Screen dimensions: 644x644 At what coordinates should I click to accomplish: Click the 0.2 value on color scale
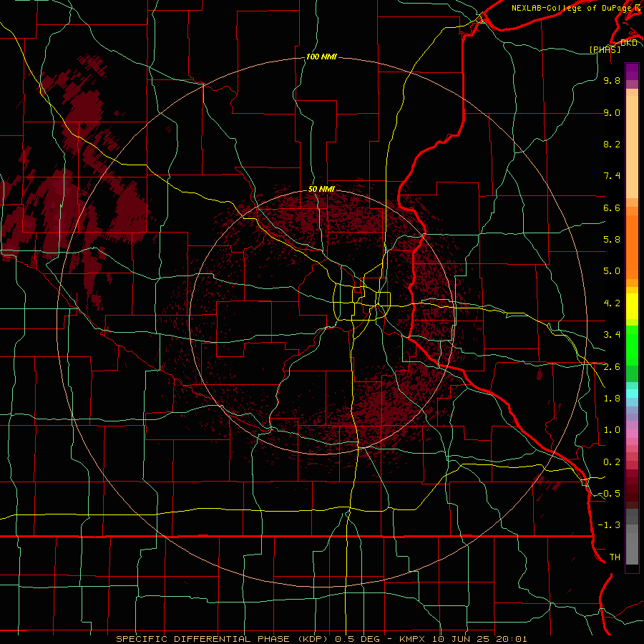(x=612, y=462)
